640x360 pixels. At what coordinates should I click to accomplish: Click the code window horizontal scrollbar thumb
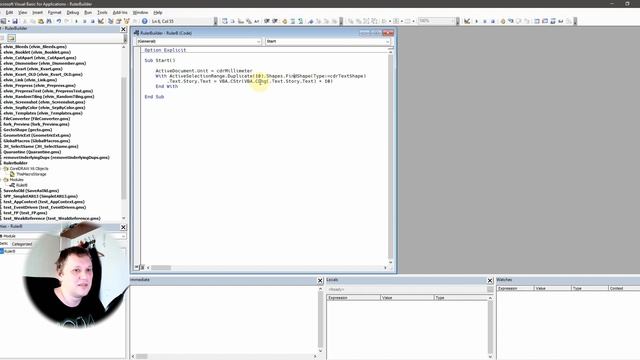161,268
